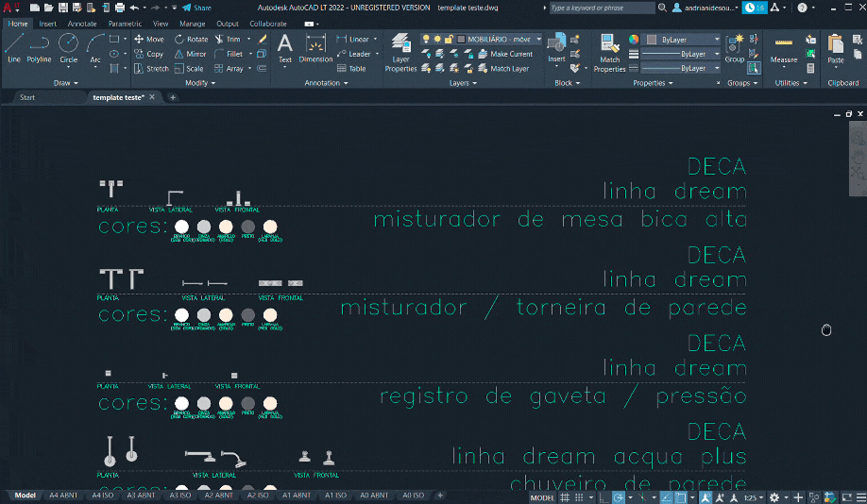
Task: Select the Line draw tool
Action: (x=14, y=48)
